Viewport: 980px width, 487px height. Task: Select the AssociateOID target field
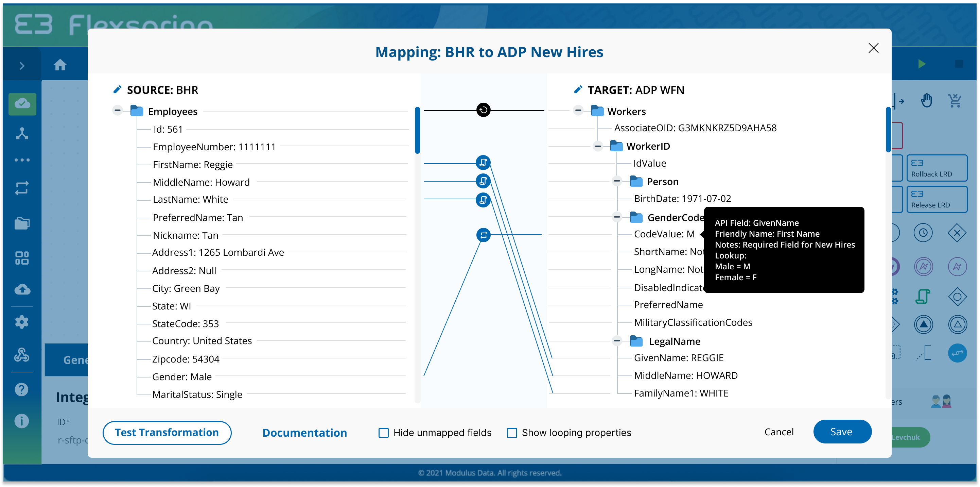(x=696, y=128)
